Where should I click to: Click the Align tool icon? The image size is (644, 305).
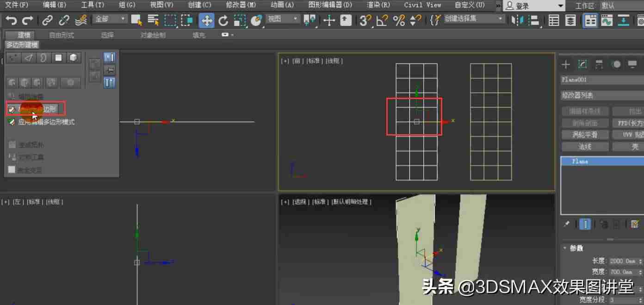pos(534,20)
